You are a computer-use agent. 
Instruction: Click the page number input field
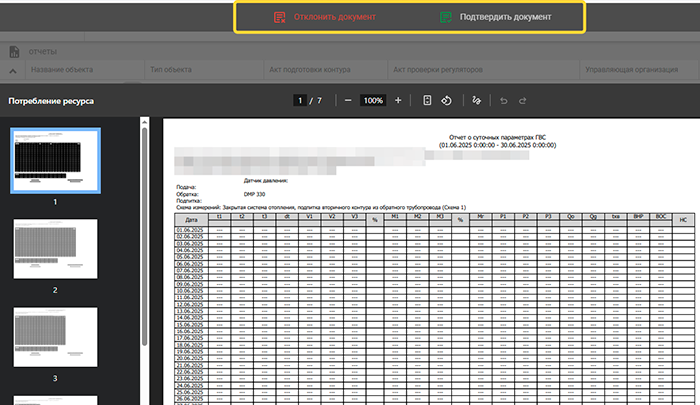(298, 101)
